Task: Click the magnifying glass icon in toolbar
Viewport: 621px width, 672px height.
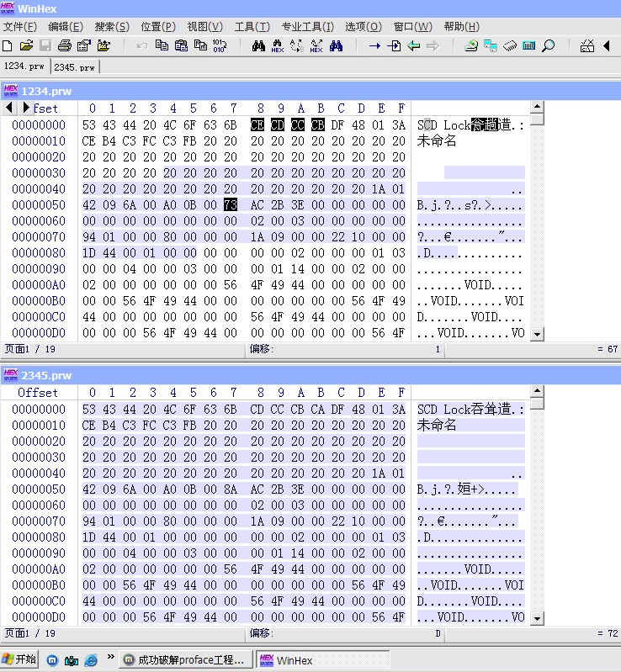Action: [x=548, y=45]
